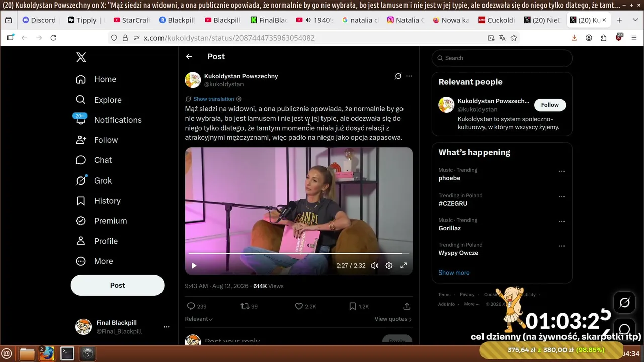Open the Follow page in the sidebar
Screen dimensions: 644x362
97,140
